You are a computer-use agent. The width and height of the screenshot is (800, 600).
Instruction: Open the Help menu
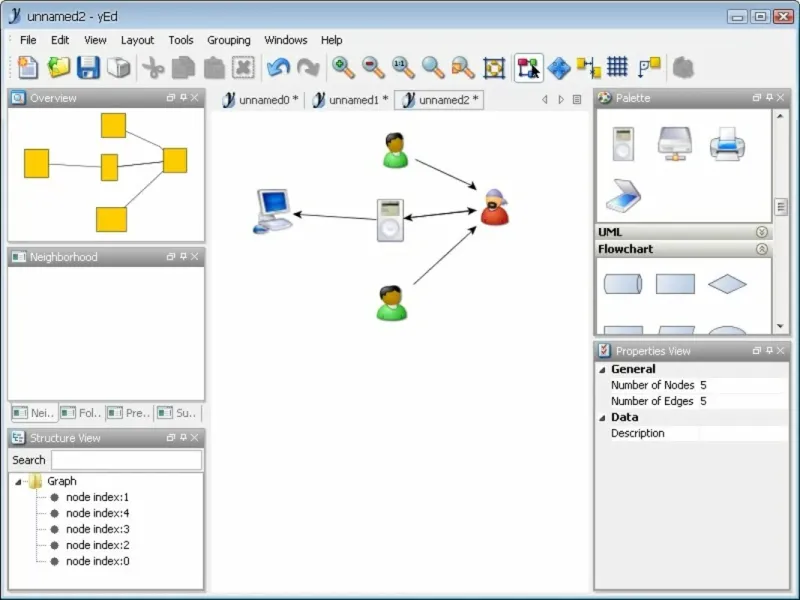tap(332, 40)
